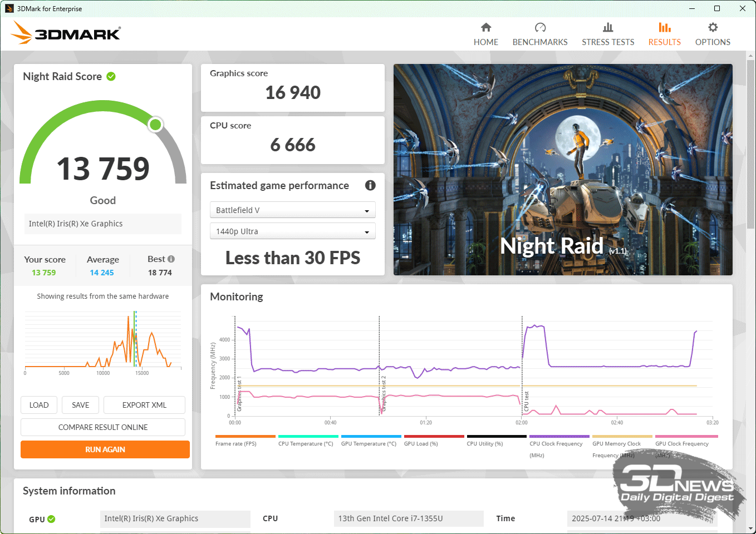Click COMPARE RESULT ONLINE
The width and height of the screenshot is (756, 534).
[103, 427]
